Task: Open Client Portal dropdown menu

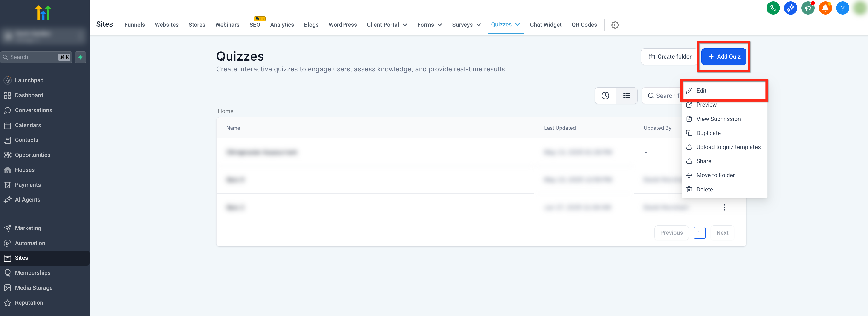Action: click(387, 25)
